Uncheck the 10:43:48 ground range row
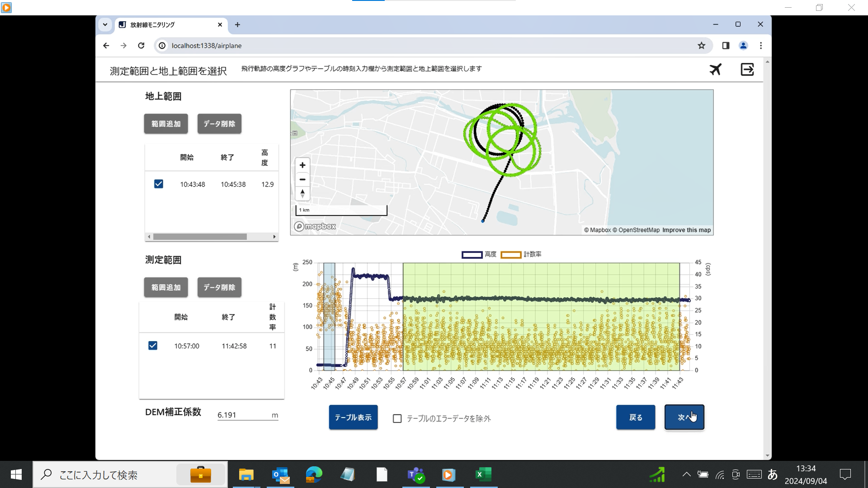 159,184
